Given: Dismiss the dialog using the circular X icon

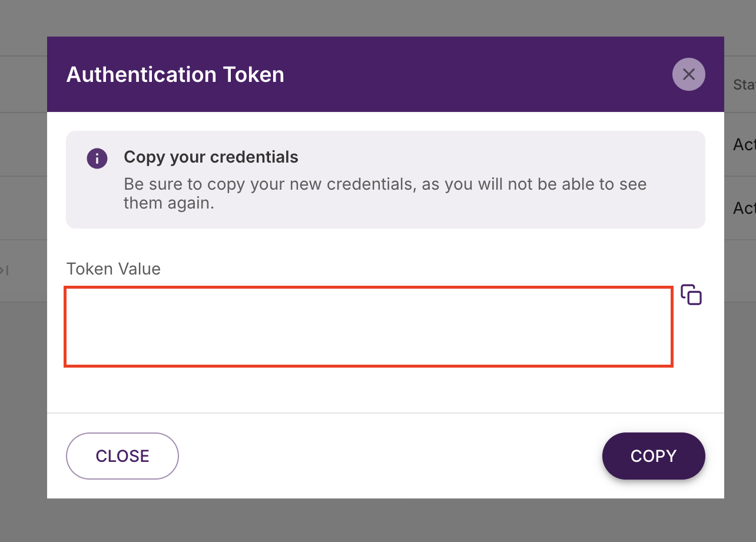Looking at the screenshot, I should pyautogui.click(x=688, y=74).
